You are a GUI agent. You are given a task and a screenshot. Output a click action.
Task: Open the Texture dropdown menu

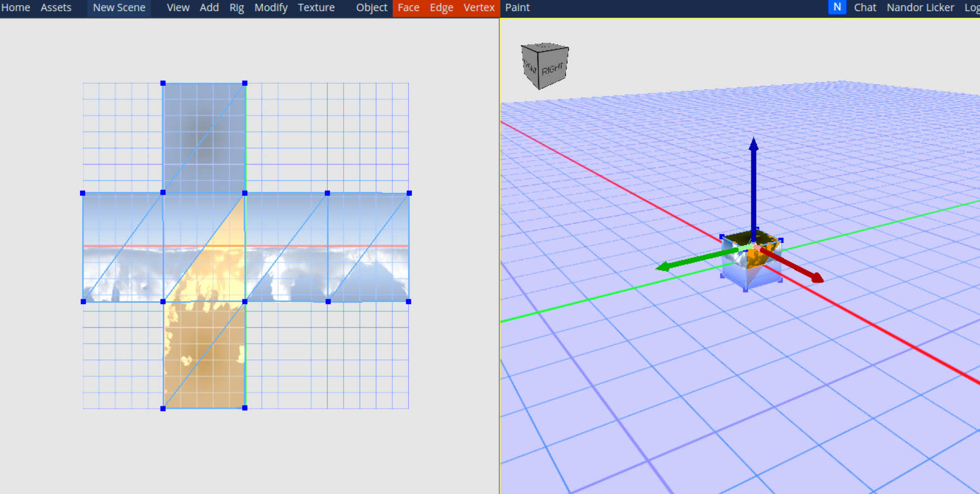(x=316, y=8)
